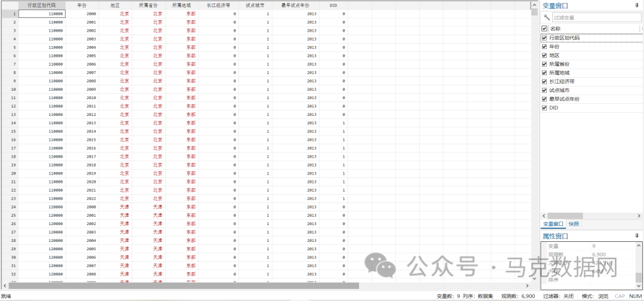644x301 pixels.
Task: Toggle the select-all checkbox next to 名称
Action: tap(544, 29)
